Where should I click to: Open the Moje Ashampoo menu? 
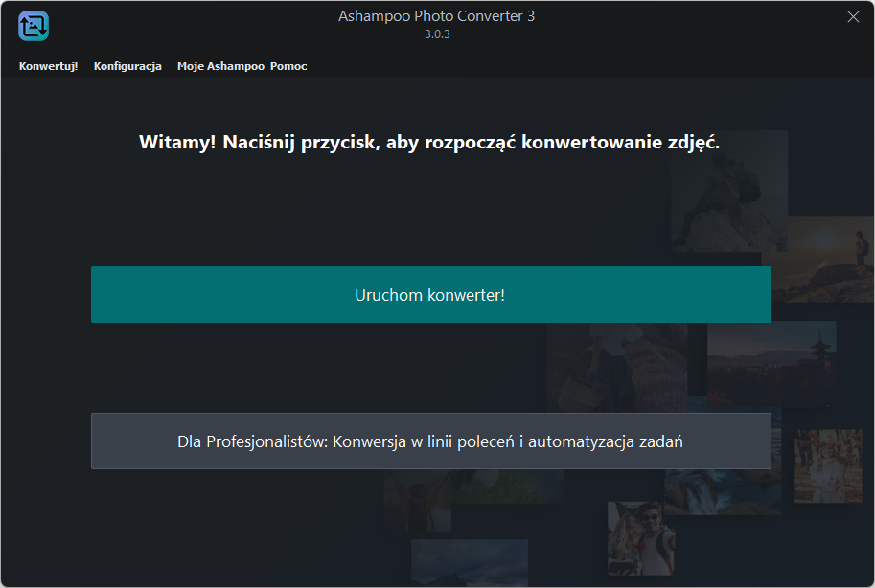[x=221, y=66]
